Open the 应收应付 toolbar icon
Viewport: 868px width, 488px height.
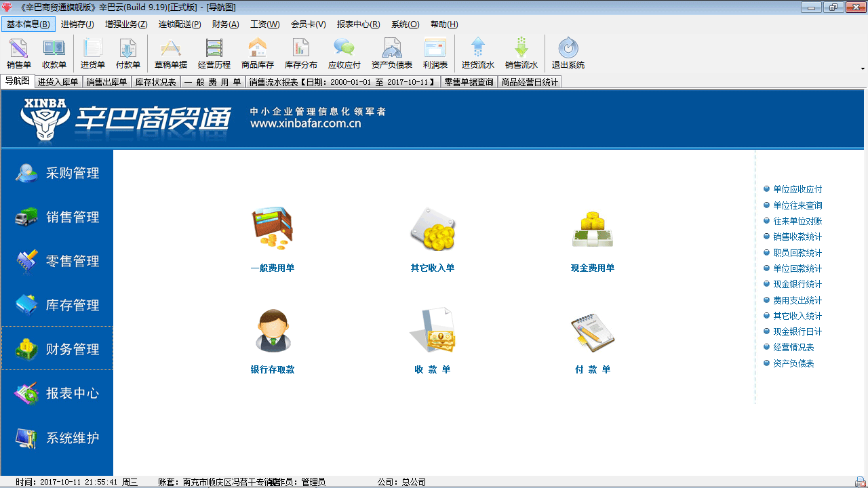point(344,54)
